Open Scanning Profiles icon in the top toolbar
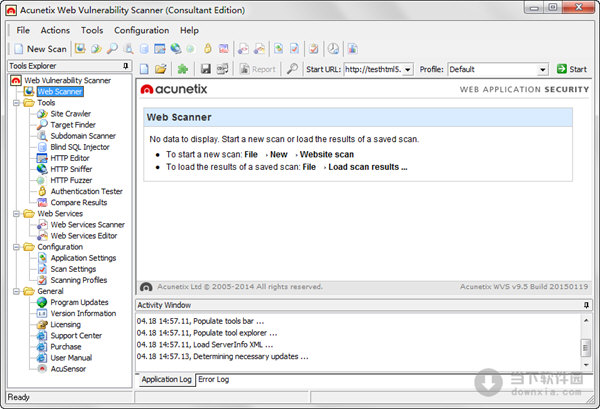 (x=314, y=49)
